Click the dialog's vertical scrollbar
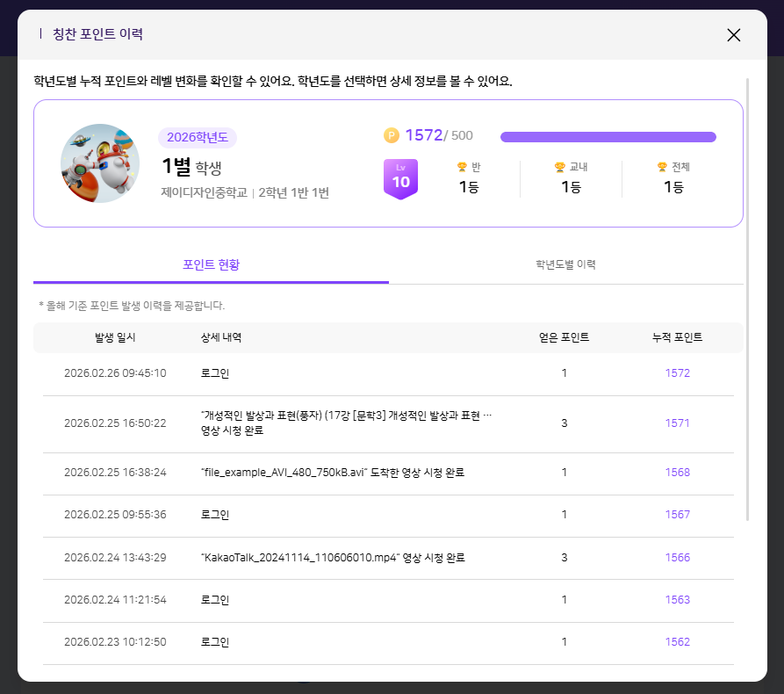784x694 pixels. [748, 299]
